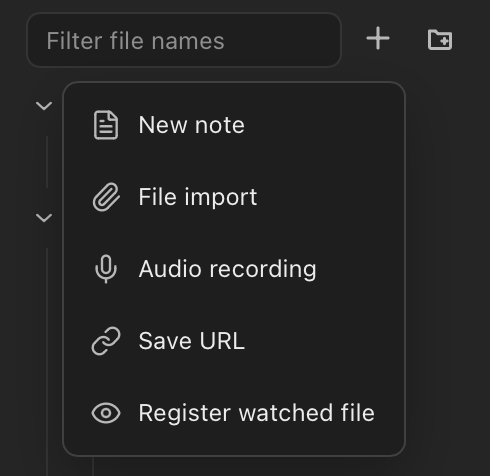Click the chain link icon for Save URL
Image resolution: width=490 pixels, height=476 pixels.
106,341
